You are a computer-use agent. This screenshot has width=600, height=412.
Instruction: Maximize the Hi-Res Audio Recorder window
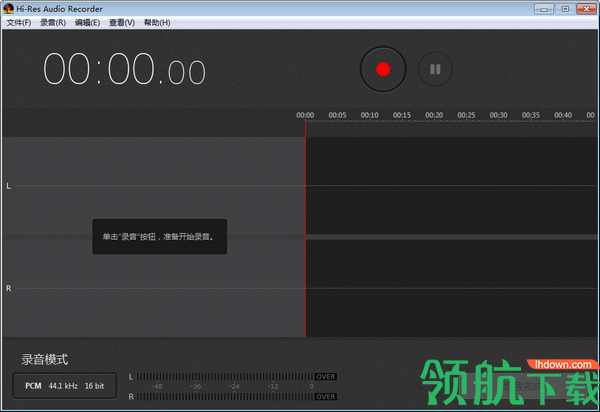[x=565, y=9]
